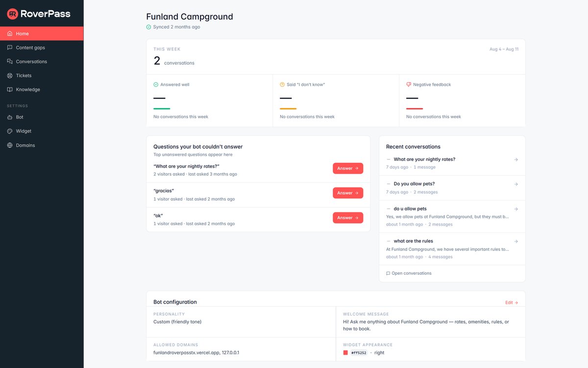Click "Synced 2 months ago" status text
The height and width of the screenshot is (368, 588).
pos(177,27)
